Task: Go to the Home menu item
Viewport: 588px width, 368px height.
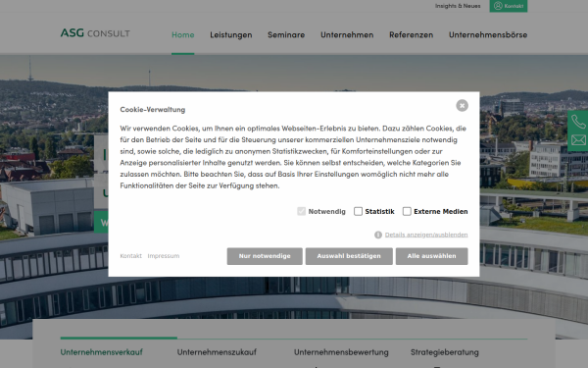Action: point(183,35)
